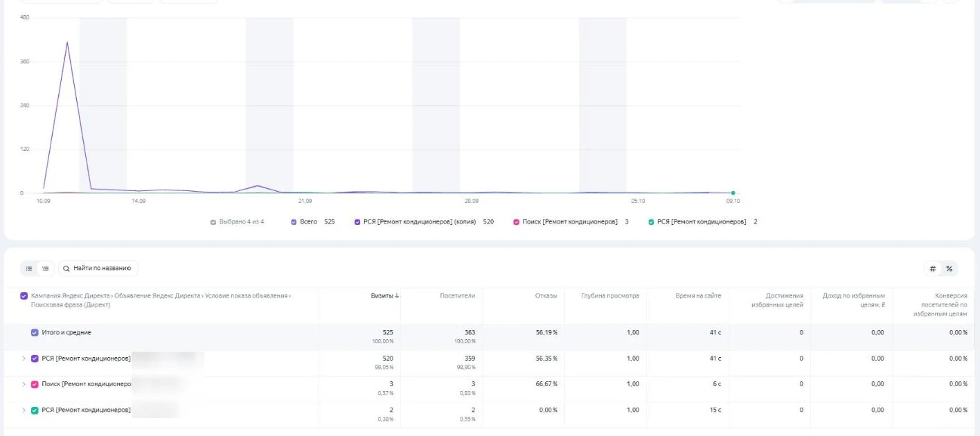Open the 'Поисковая фраза (Директ)' grouping level

[70, 305]
